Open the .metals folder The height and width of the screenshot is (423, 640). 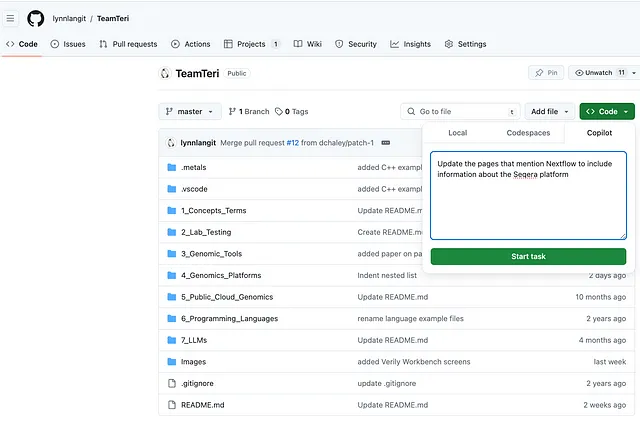(194, 167)
